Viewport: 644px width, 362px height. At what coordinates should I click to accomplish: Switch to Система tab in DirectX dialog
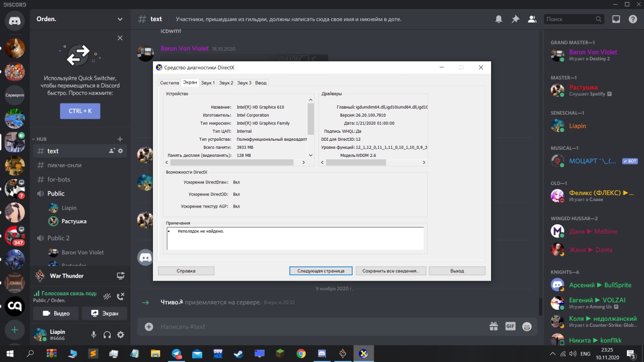170,82
